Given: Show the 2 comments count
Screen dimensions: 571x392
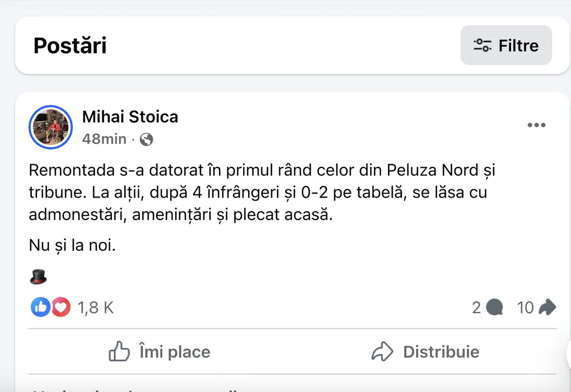Looking at the screenshot, I should tap(476, 307).
